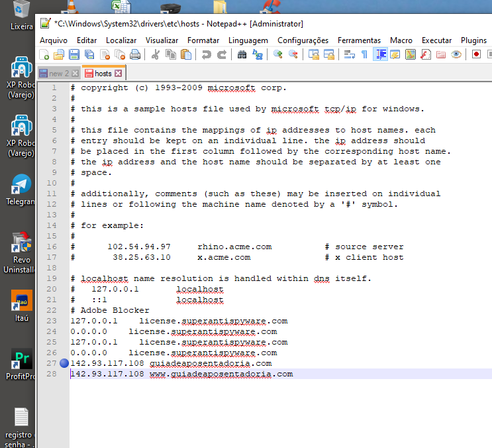Start macro recording red dot

tap(476, 54)
